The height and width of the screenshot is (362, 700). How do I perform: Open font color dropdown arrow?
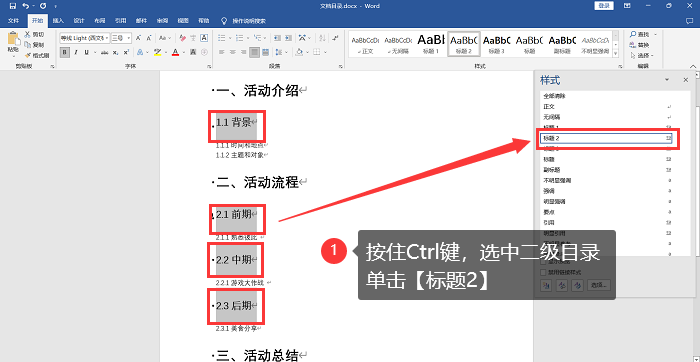(x=183, y=52)
